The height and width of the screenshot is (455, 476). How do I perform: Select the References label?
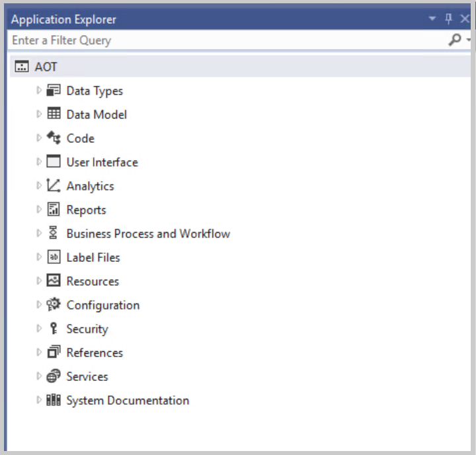point(95,352)
